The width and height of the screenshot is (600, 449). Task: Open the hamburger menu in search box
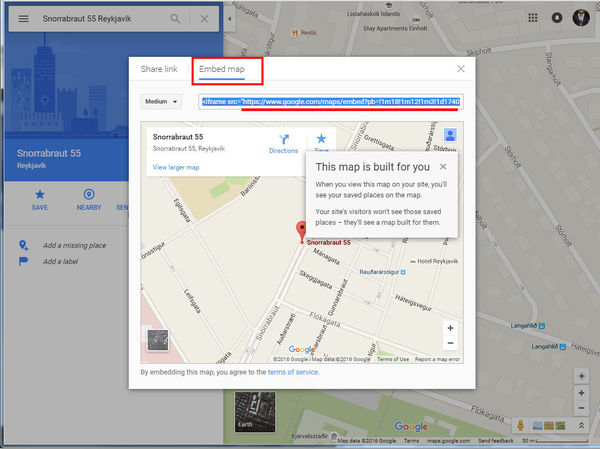(x=23, y=18)
